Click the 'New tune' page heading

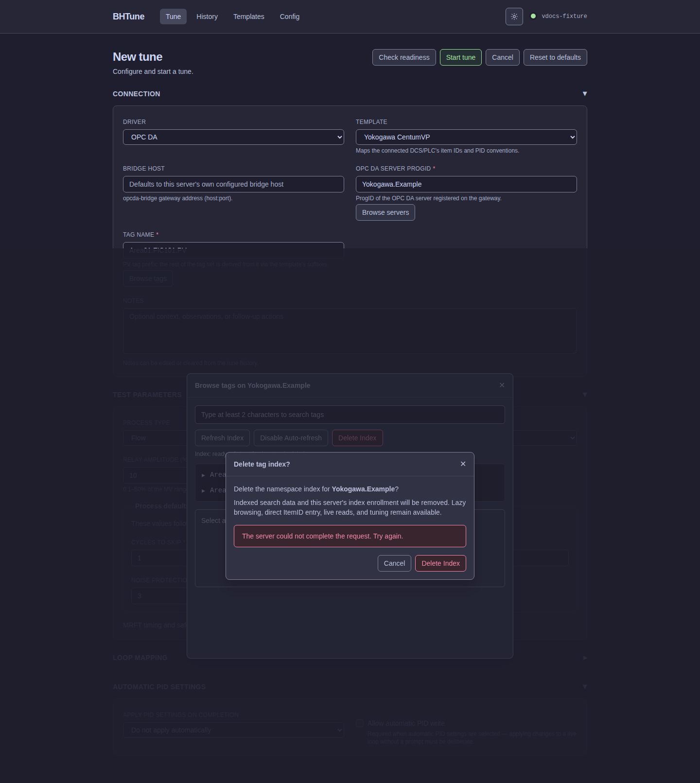(138, 57)
